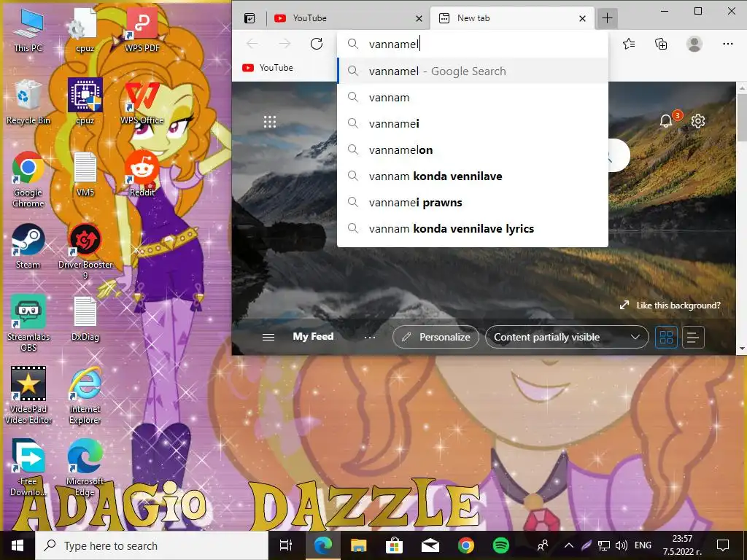Close the New tab tab

(582, 18)
